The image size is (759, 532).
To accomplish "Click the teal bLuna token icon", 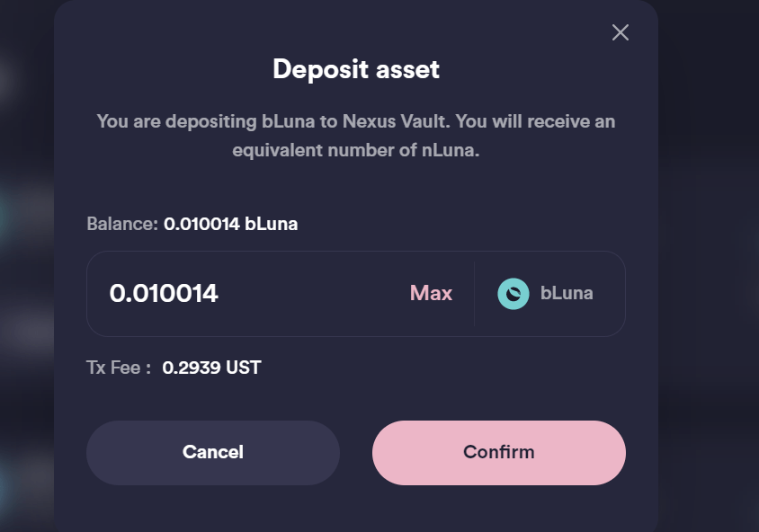I will click(x=513, y=294).
